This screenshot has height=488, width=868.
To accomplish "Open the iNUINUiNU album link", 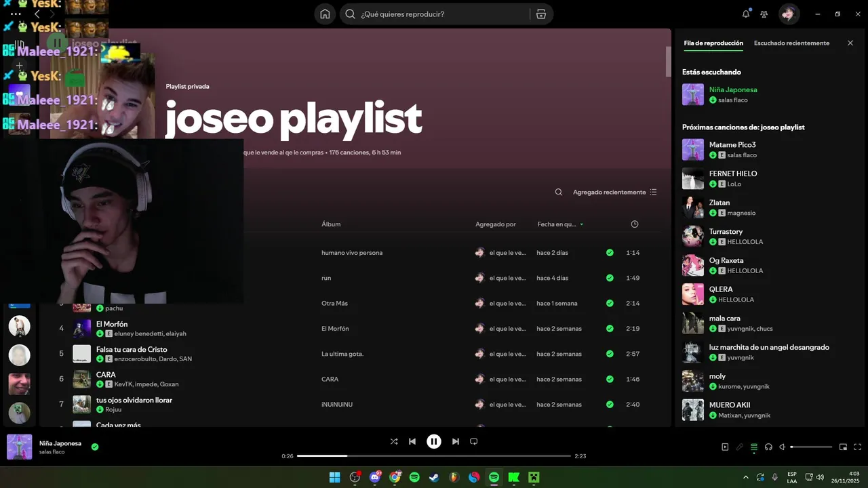I will click(x=337, y=405).
